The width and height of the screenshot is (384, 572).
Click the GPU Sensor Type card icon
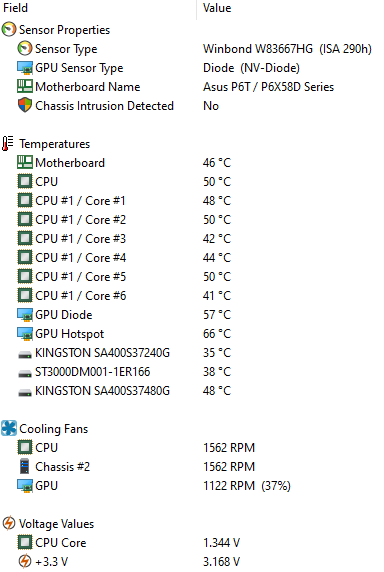[x=25, y=68]
